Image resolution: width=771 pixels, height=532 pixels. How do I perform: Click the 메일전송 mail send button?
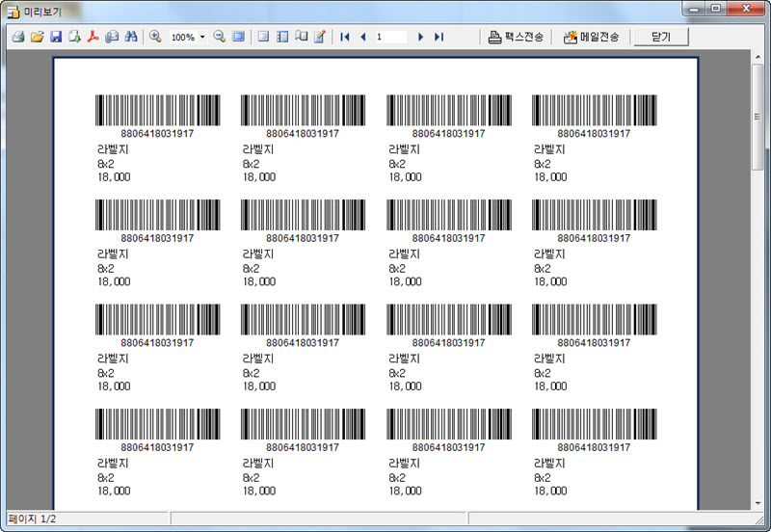pyautogui.click(x=591, y=37)
